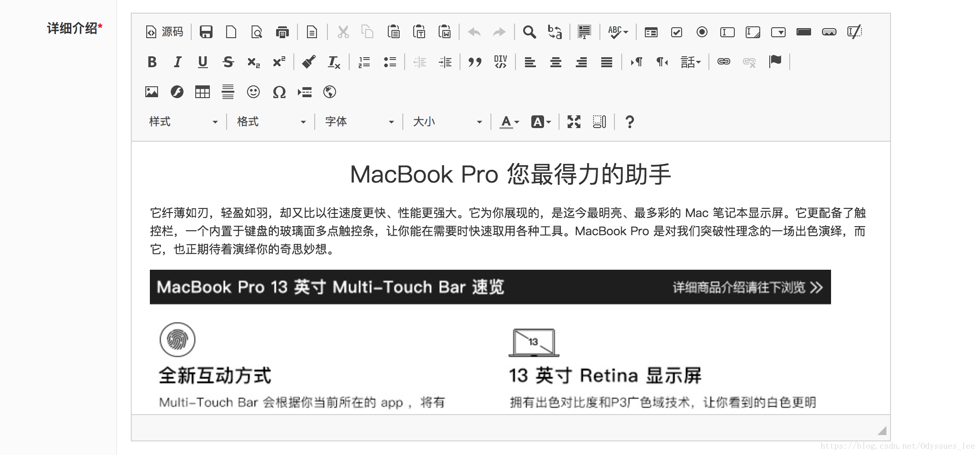The image size is (980, 455).
Task: Insert special character omega
Action: 279,92
